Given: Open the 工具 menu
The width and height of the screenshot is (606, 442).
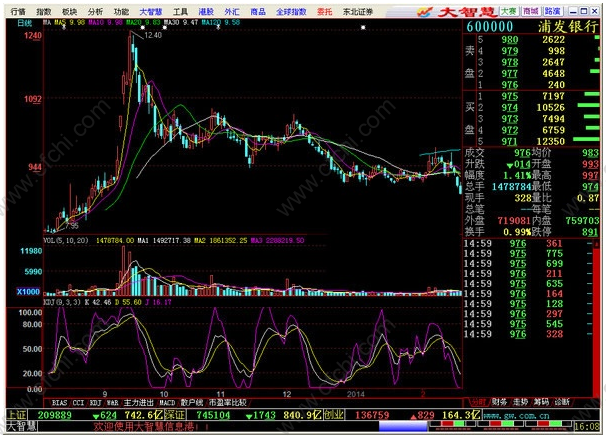Looking at the screenshot, I should click(180, 12).
